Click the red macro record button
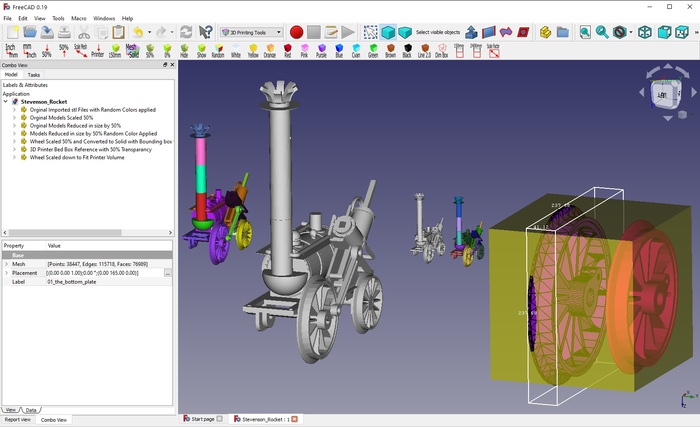The width and height of the screenshot is (700, 427). 296,32
